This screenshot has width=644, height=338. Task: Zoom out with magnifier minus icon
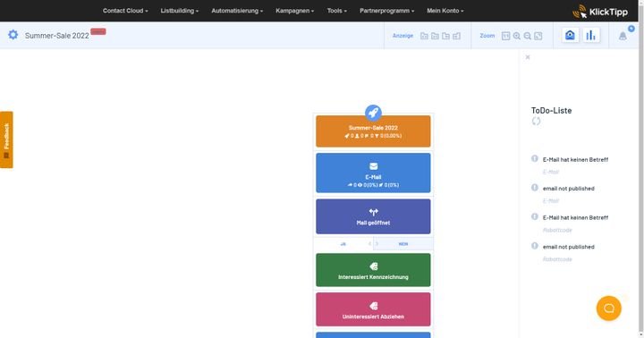click(x=528, y=36)
